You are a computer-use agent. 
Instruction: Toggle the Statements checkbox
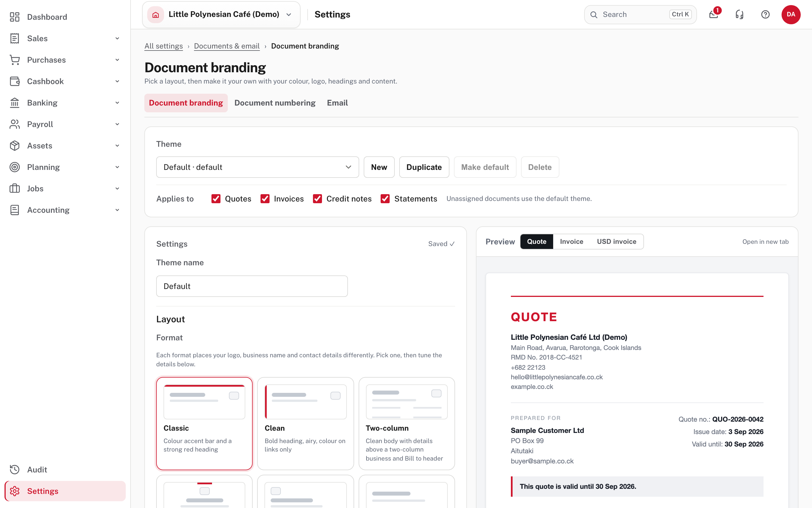pyautogui.click(x=385, y=199)
